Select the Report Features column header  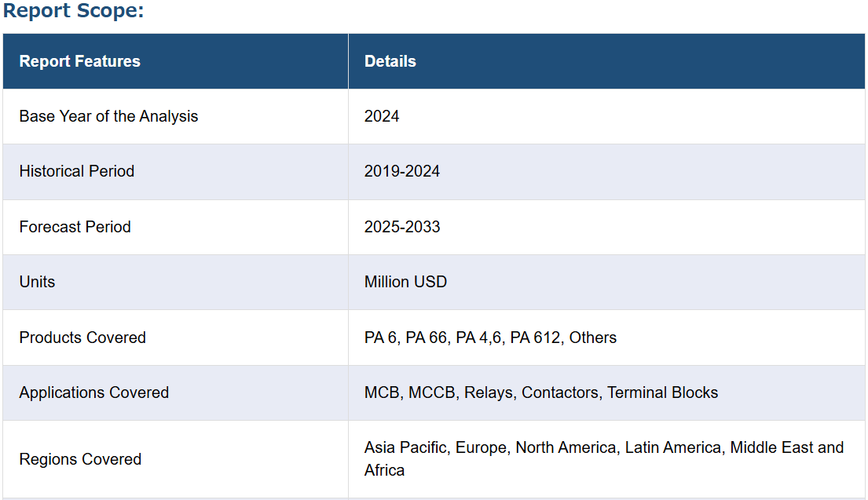pyautogui.click(x=79, y=61)
